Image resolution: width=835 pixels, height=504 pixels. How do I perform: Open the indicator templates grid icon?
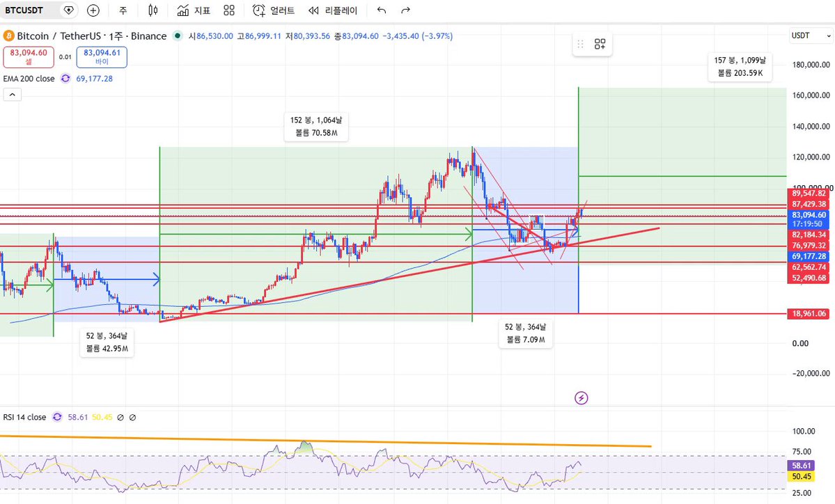click(229, 10)
